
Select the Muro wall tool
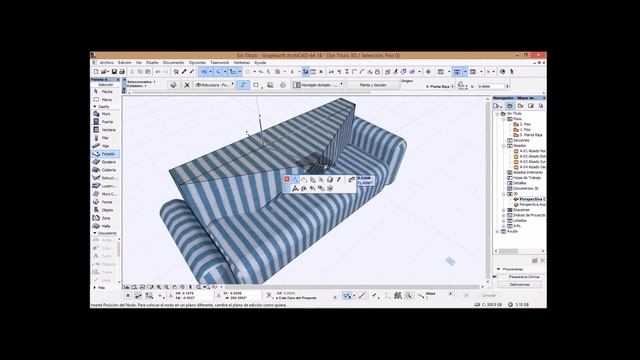[105, 114]
